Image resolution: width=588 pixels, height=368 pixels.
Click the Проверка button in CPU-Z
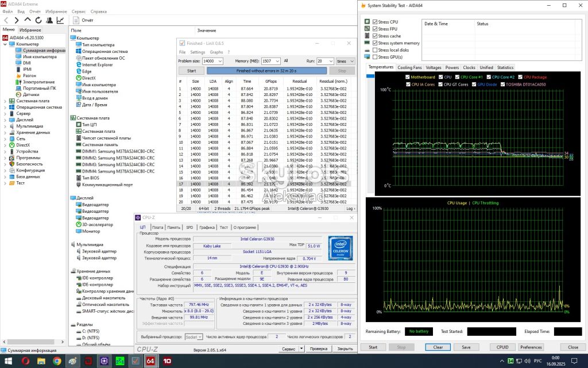(x=318, y=349)
